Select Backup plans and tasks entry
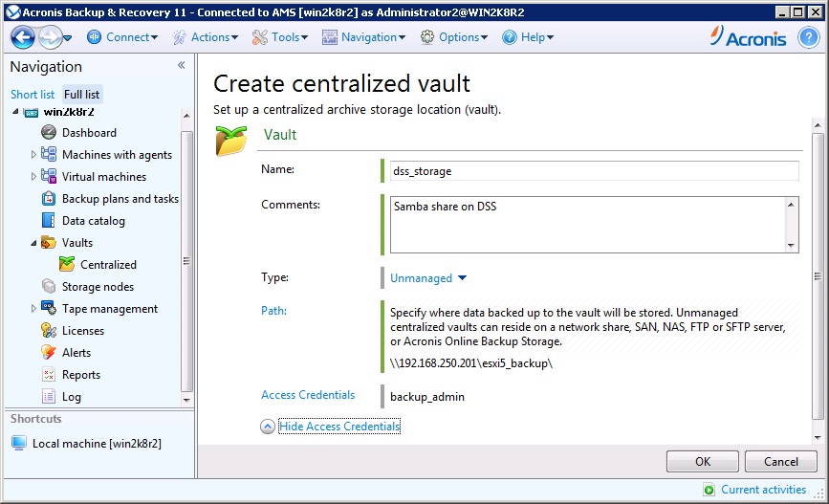The image size is (829, 504). (x=120, y=199)
